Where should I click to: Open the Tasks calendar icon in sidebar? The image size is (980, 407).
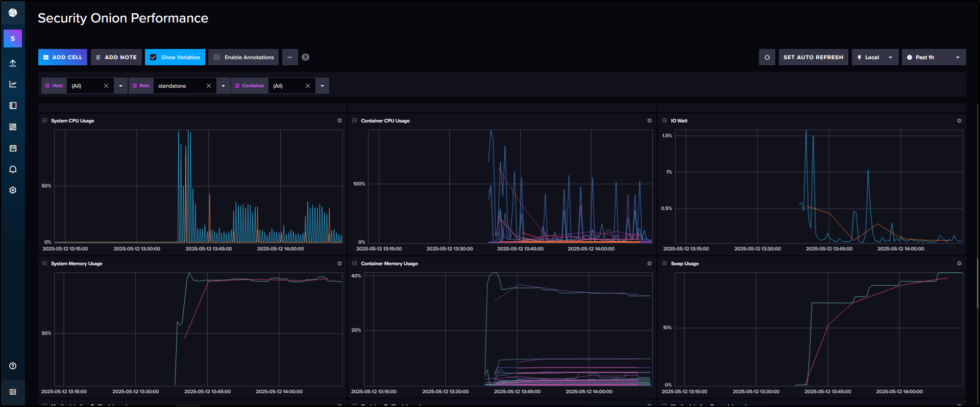coord(13,148)
